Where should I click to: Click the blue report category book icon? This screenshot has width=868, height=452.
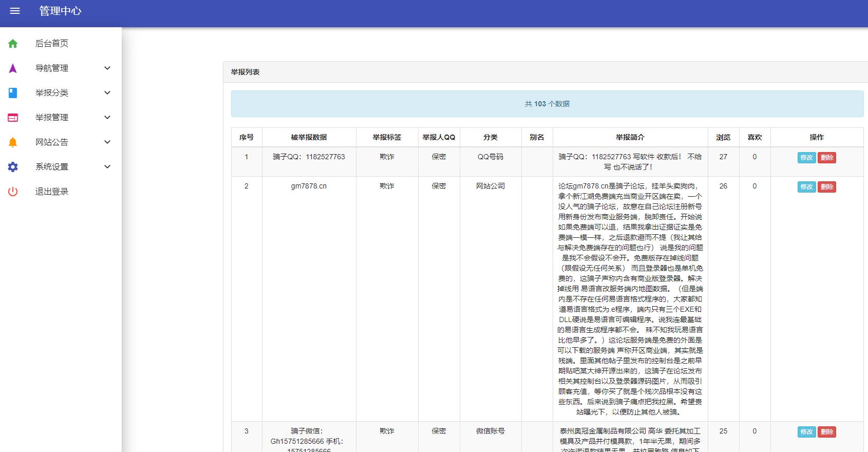pos(13,93)
